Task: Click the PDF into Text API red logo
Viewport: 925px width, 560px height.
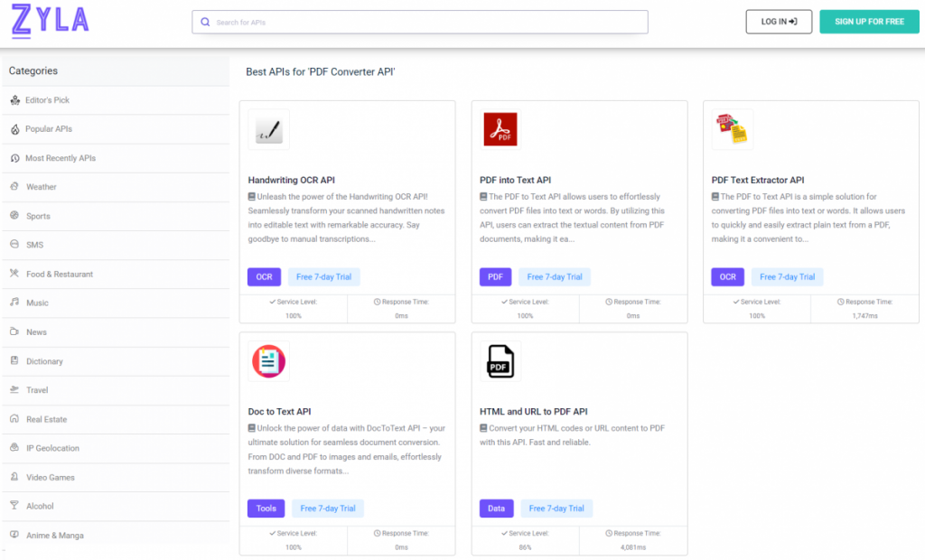Action: pos(500,129)
